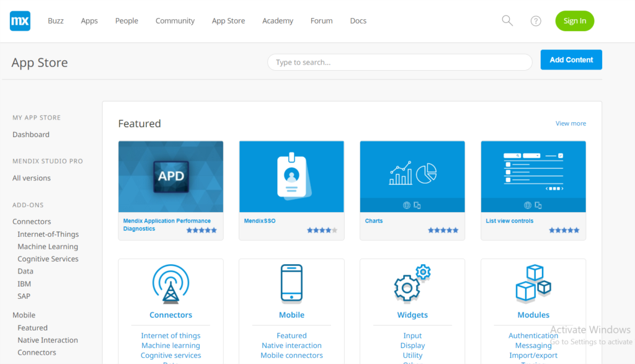Open Forum in top navigation
This screenshot has width=635, height=364.
pyautogui.click(x=322, y=20)
